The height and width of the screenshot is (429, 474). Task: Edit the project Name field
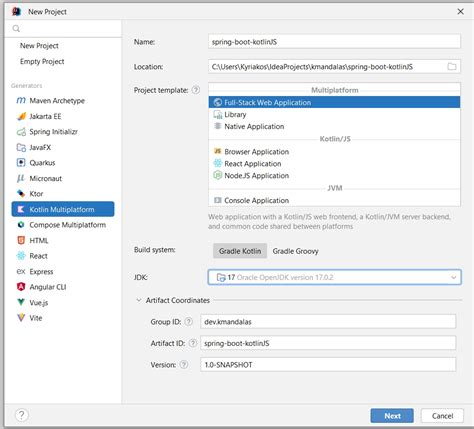click(x=334, y=42)
